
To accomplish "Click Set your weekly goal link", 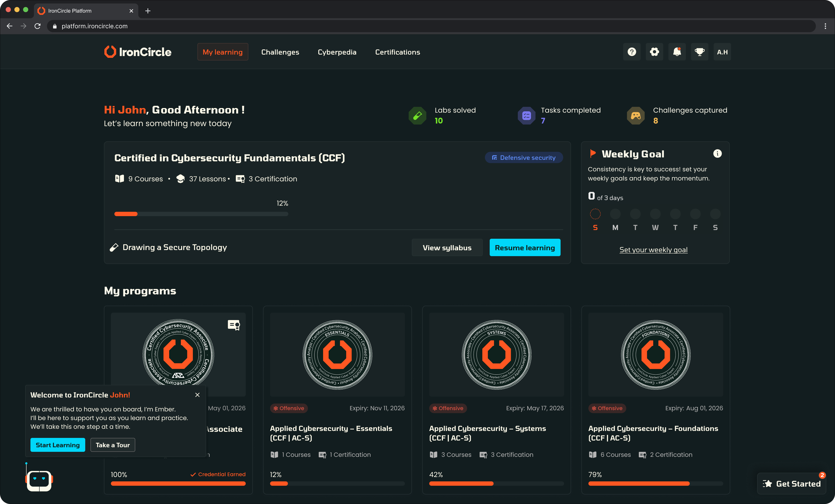I will tap(653, 250).
